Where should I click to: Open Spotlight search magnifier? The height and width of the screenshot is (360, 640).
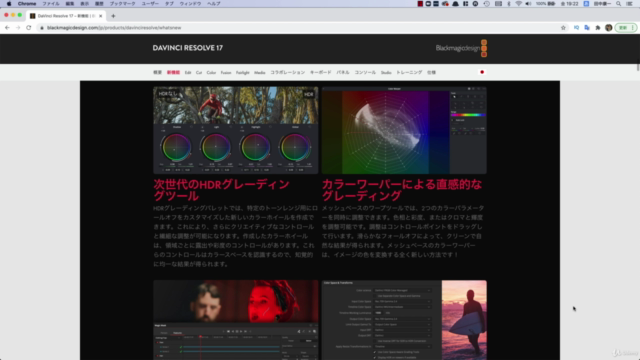click(619, 4)
